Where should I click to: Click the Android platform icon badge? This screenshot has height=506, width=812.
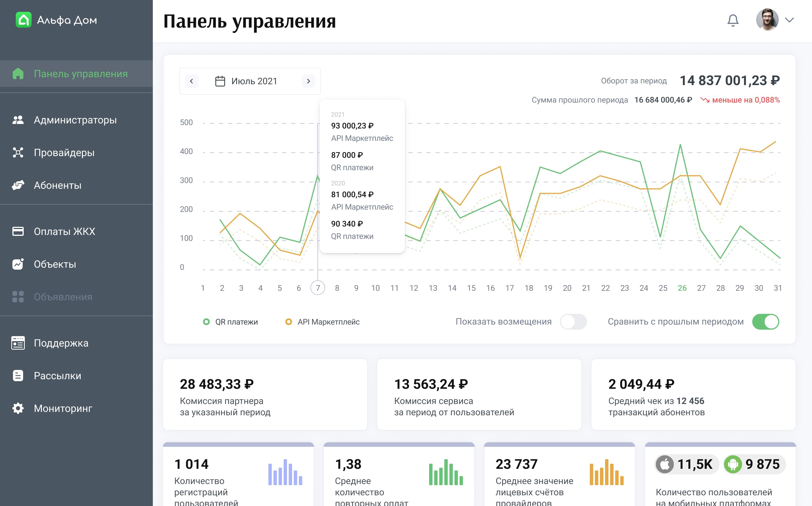[733, 464]
